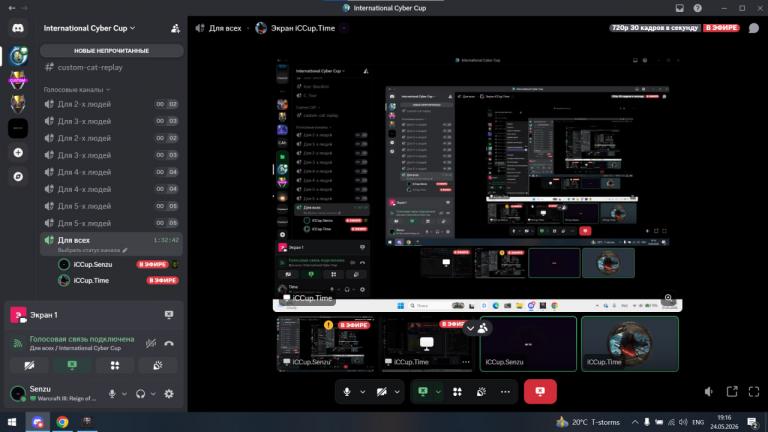
Task: Select the Для всех voice channel in the sidebar
Action: [112, 244]
